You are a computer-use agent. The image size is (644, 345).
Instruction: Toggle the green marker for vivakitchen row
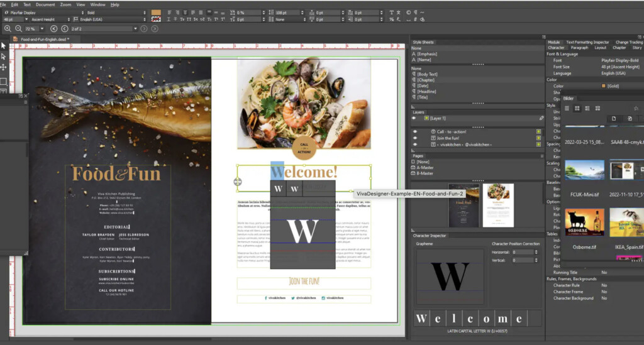click(x=538, y=145)
